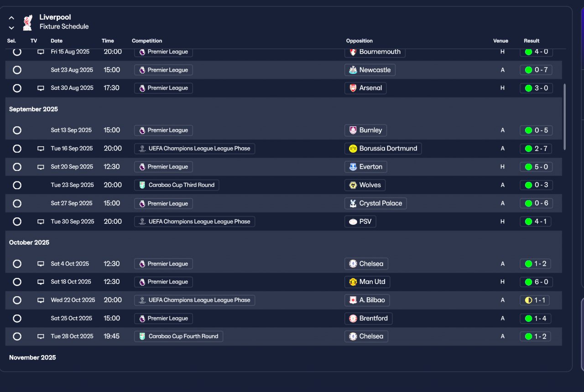
Task: Click the TV icon in the Arsenal row
Action: [41, 88]
